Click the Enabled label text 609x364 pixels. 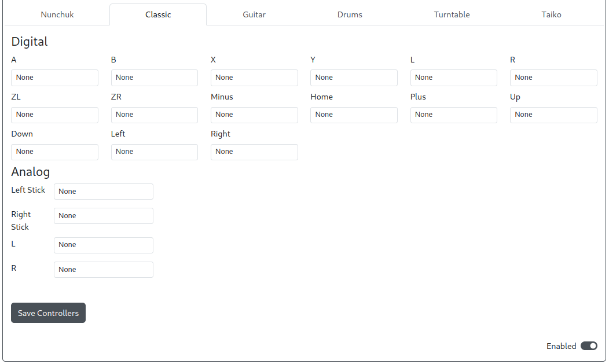tap(561, 346)
